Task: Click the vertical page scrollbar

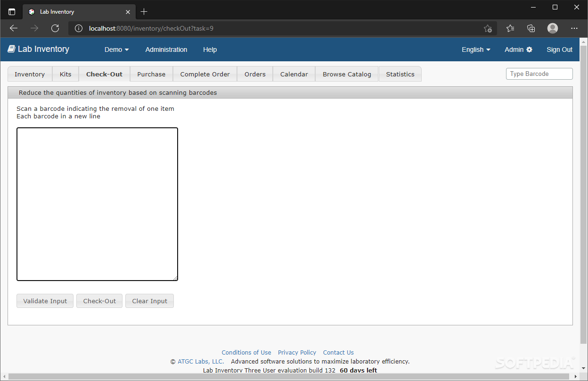Action: (x=584, y=194)
